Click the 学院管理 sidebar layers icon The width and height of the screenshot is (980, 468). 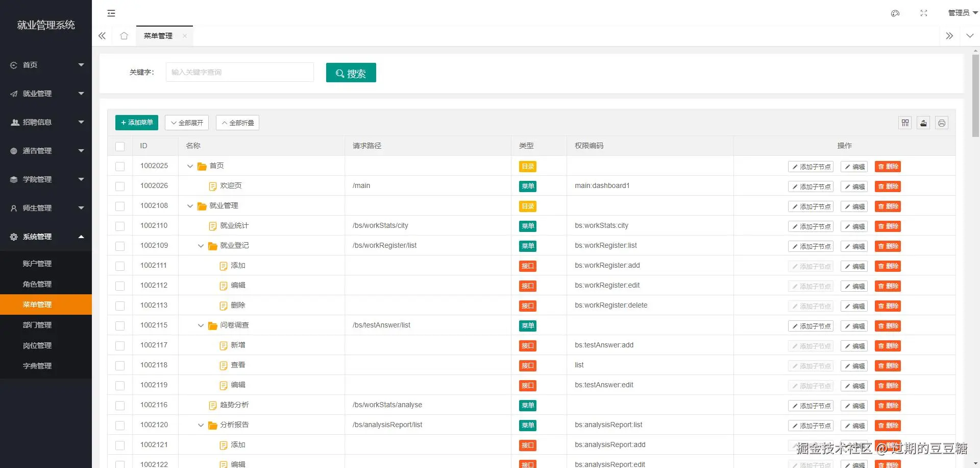[x=14, y=179]
